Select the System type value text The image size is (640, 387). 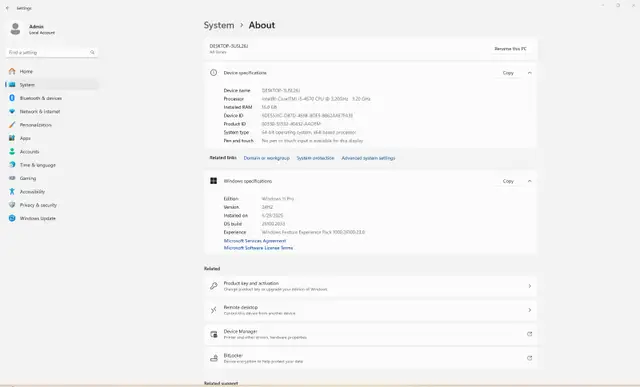pyautogui.click(x=309, y=132)
